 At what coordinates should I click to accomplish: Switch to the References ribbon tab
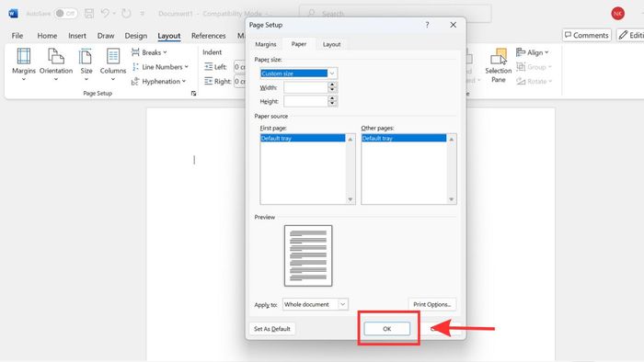pos(209,36)
